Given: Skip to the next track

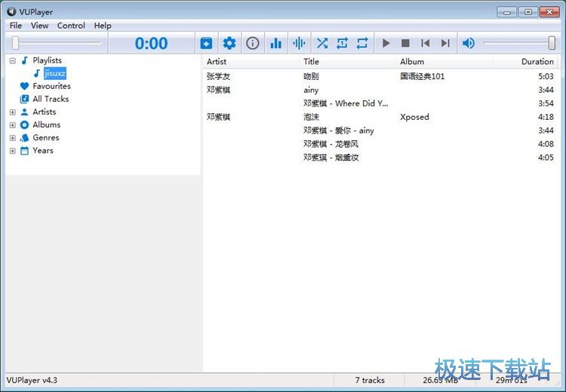Looking at the screenshot, I should pos(445,44).
